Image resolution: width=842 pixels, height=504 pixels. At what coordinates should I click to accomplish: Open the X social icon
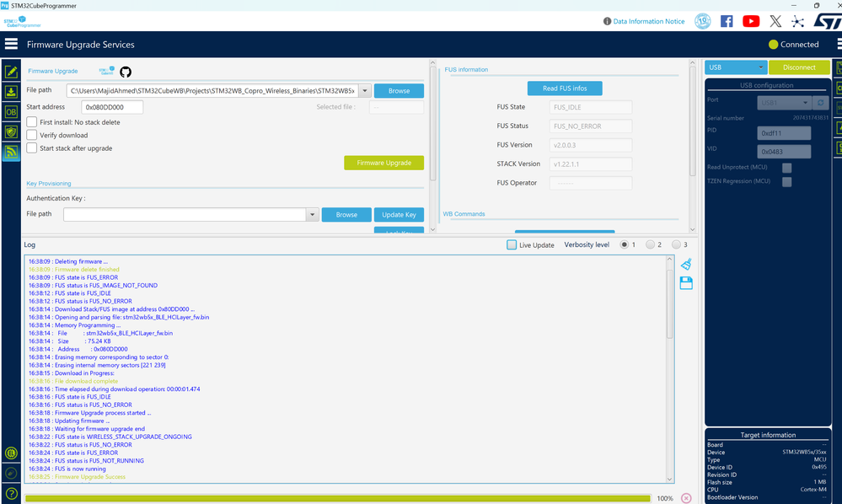[x=775, y=21]
